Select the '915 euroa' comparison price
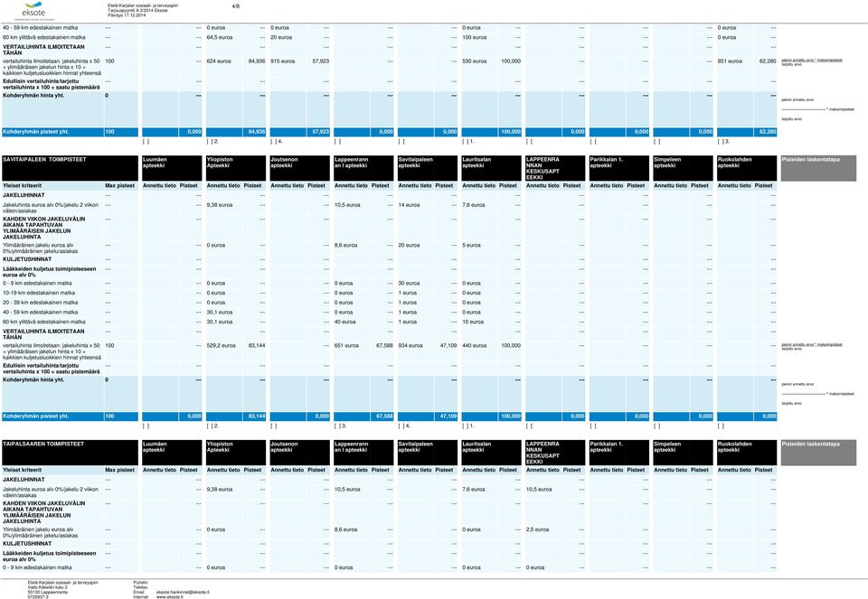 pyautogui.click(x=283, y=61)
